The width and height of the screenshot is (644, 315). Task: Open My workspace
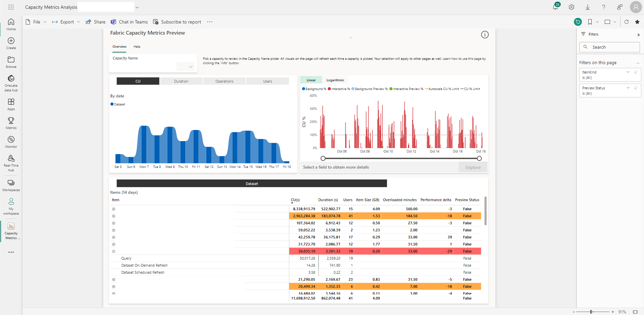pyautogui.click(x=11, y=206)
